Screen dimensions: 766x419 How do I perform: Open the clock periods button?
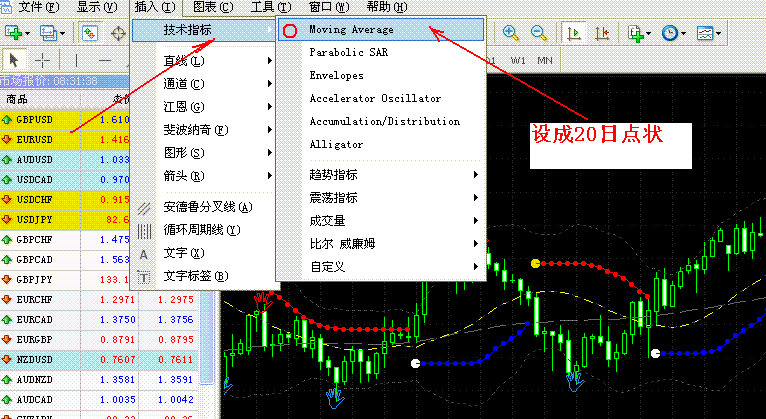tap(669, 33)
